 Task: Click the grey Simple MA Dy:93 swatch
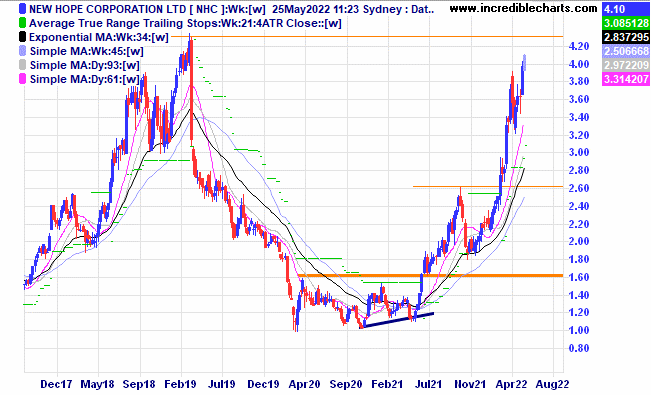pyautogui.click(x=22, y=65)
